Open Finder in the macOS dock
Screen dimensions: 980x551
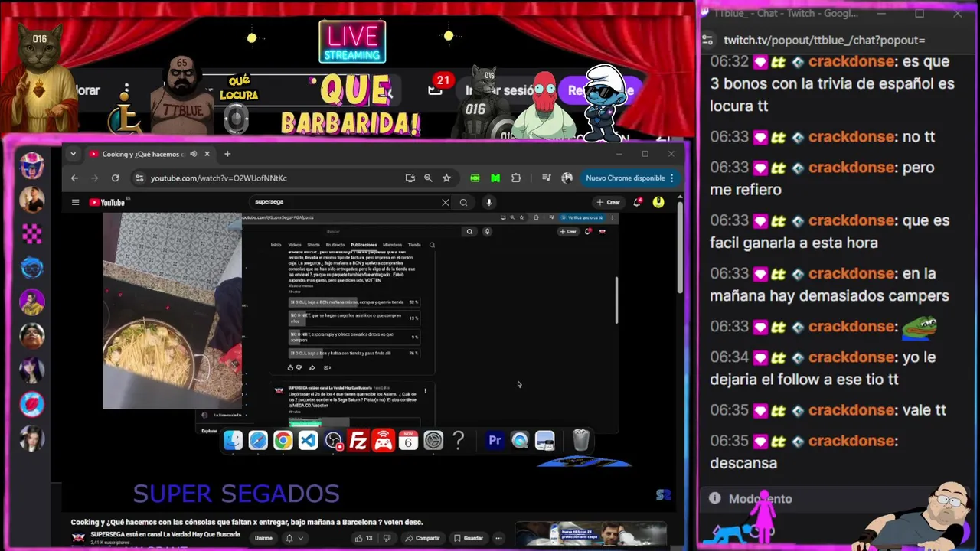point(233,440)
